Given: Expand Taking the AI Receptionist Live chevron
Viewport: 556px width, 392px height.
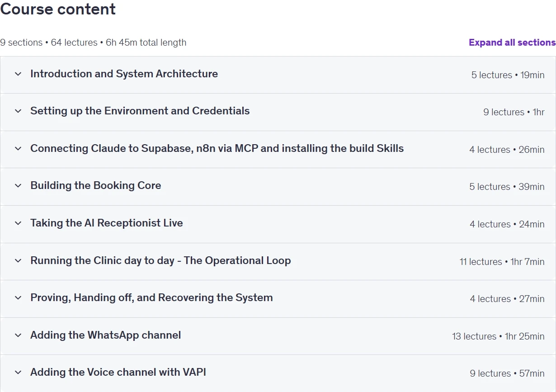Looking at the screenshot, I should [x=18, y=223].
